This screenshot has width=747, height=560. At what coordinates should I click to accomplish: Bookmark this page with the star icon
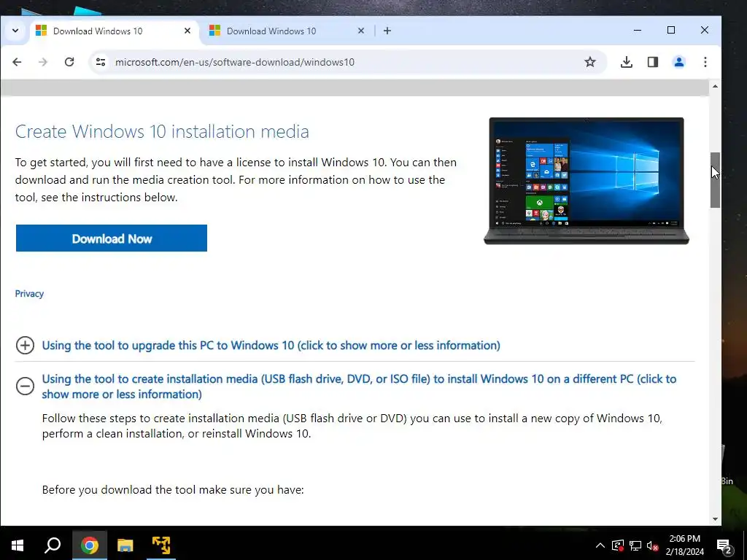point(589,62)
